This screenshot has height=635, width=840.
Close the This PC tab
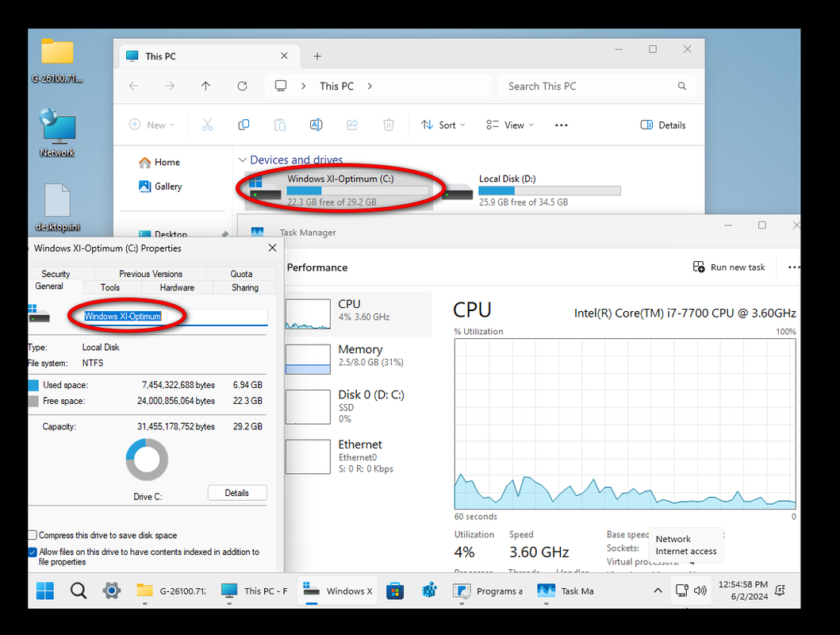click(285, 56)
